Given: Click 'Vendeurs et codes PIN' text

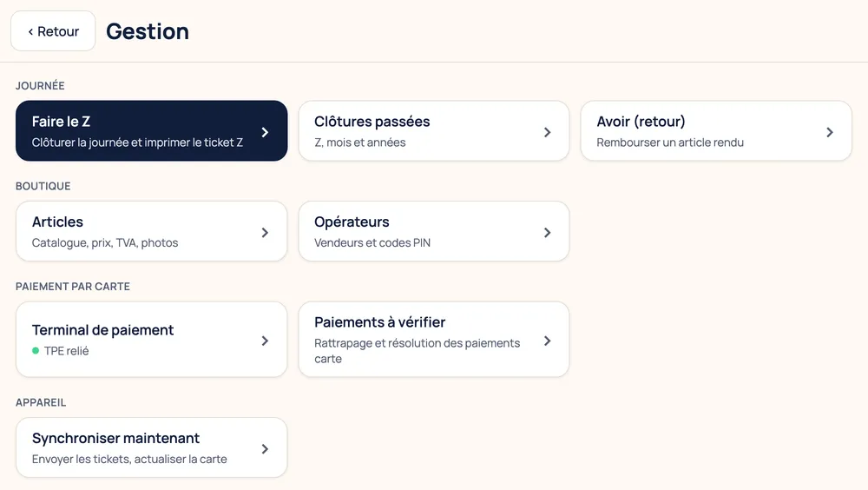Looking at the screenshot, I should (x=372, y=242).
